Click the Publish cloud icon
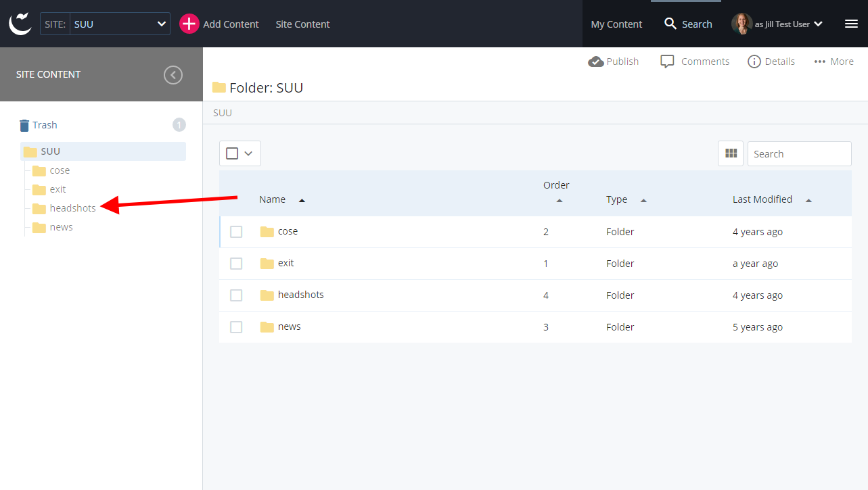 click(595, 62)
